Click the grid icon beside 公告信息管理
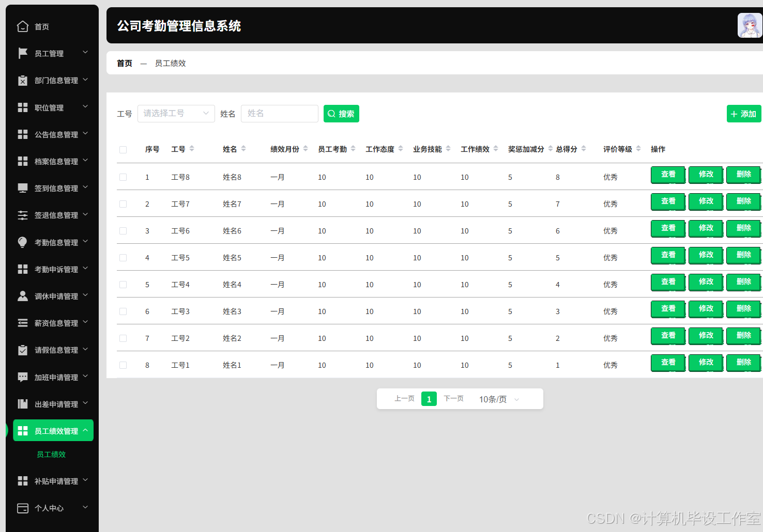 [x=23, y=134]
